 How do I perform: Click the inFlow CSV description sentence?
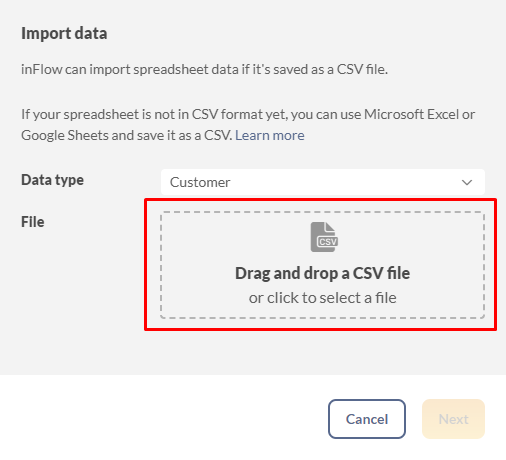(204, 69)
